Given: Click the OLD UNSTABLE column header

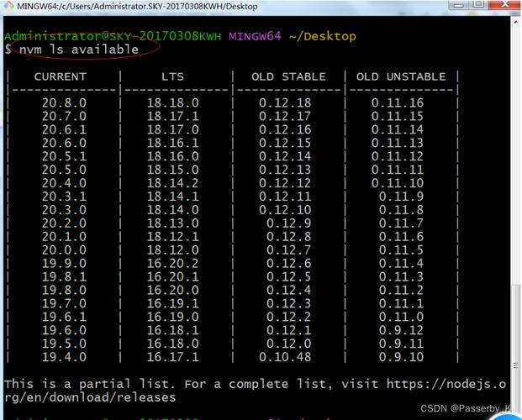Looking at the screenshot, I should (401, 76).
